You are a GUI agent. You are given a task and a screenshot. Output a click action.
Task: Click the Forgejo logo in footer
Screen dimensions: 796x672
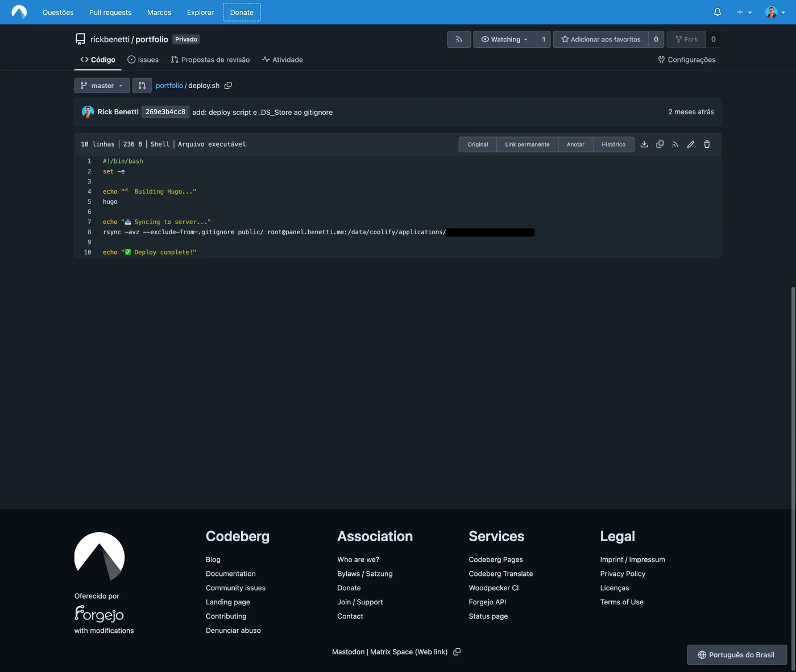(99, 613)
